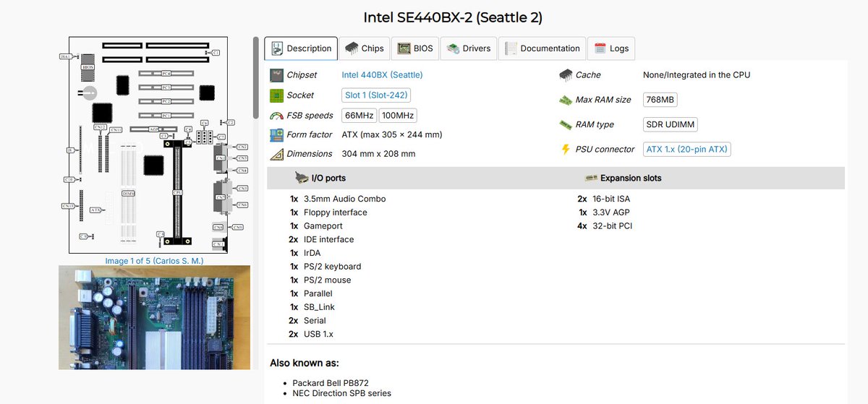The image size is (868, 404).
Task: Click the Gameport entry
Action: click(323, 226)
